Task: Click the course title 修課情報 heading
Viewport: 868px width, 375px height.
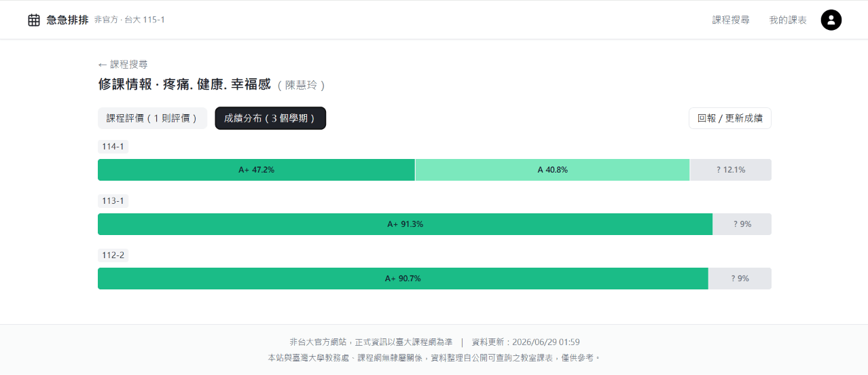Action: pos(184,85)
